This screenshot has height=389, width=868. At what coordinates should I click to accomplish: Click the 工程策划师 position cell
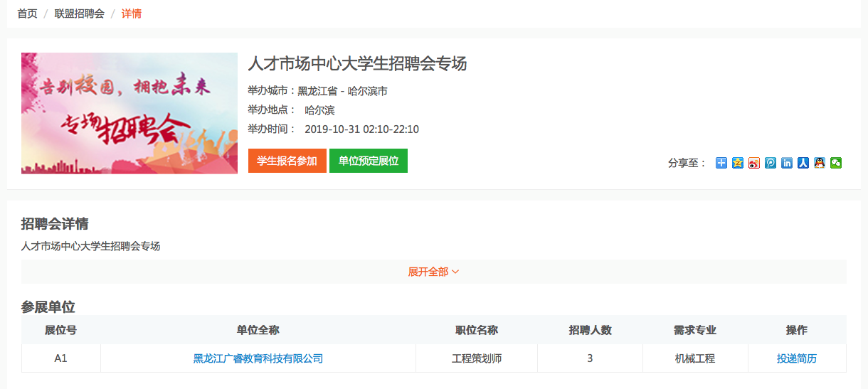click(476, 358)
